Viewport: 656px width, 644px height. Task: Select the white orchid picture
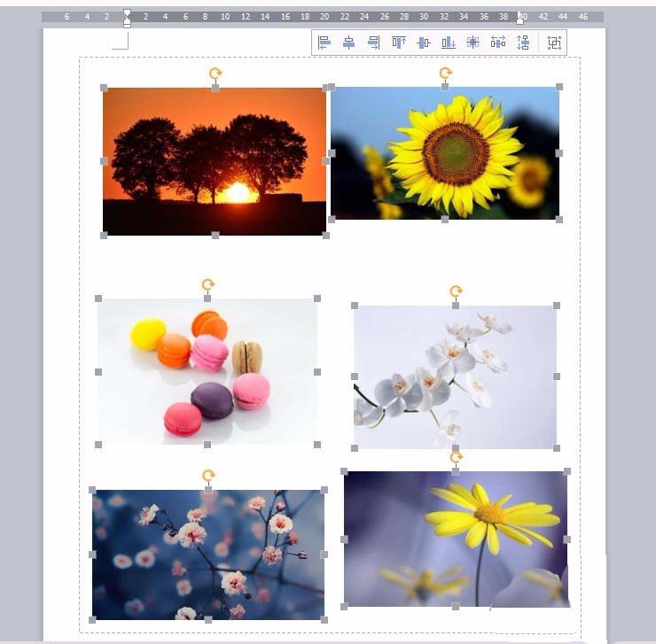(455, 376)
